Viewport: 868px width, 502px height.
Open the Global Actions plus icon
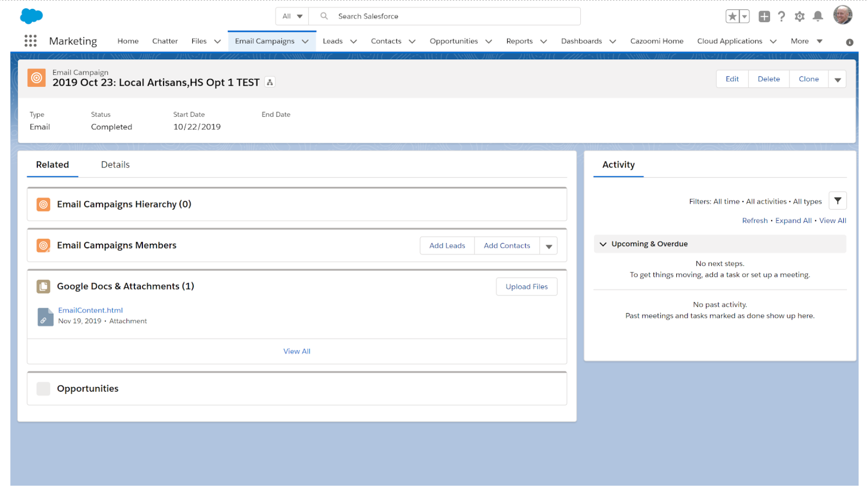click(x=764, y=16)
